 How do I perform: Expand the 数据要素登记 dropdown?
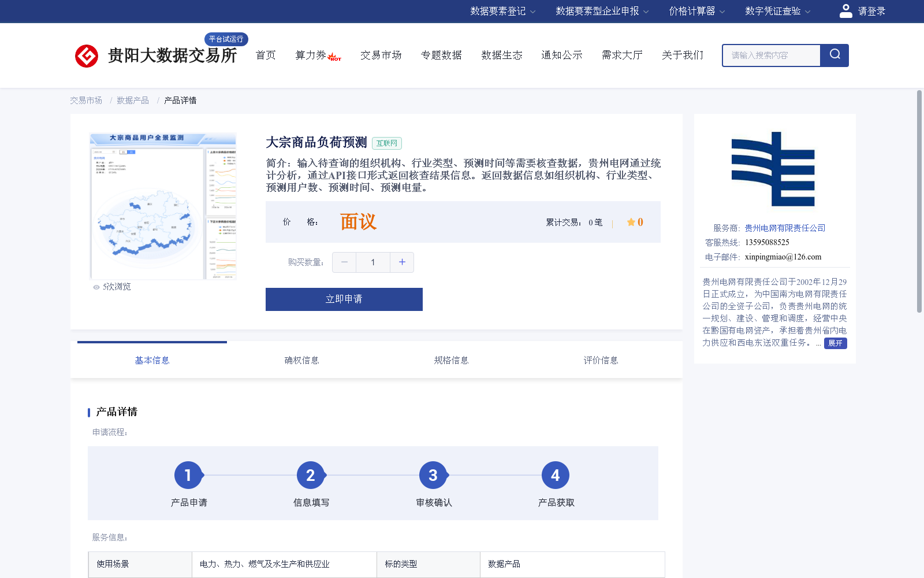502,11
